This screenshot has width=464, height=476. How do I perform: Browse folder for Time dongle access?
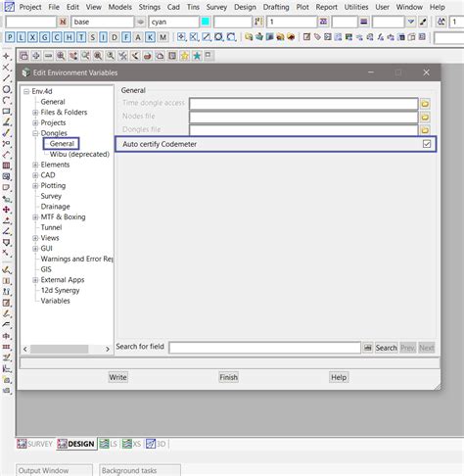pyautogui.click(x=425, y=104)
